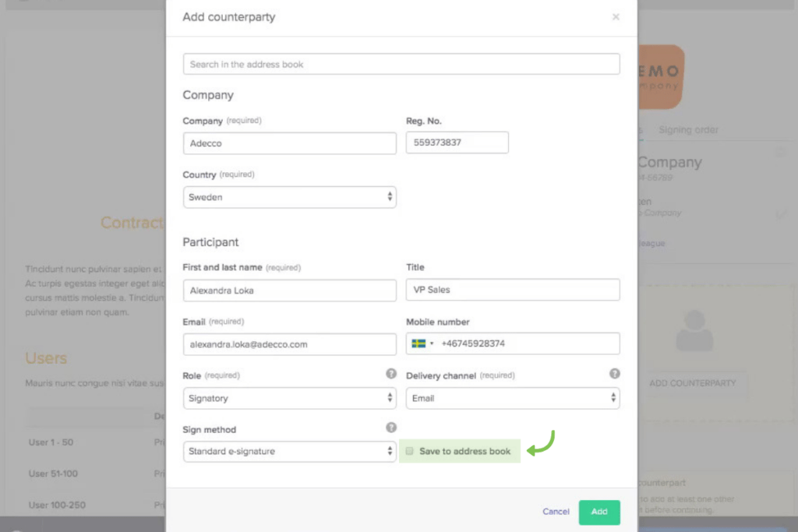The image size is (798, 532).
Task: Click the green Add button
Action: click(599, 513)
